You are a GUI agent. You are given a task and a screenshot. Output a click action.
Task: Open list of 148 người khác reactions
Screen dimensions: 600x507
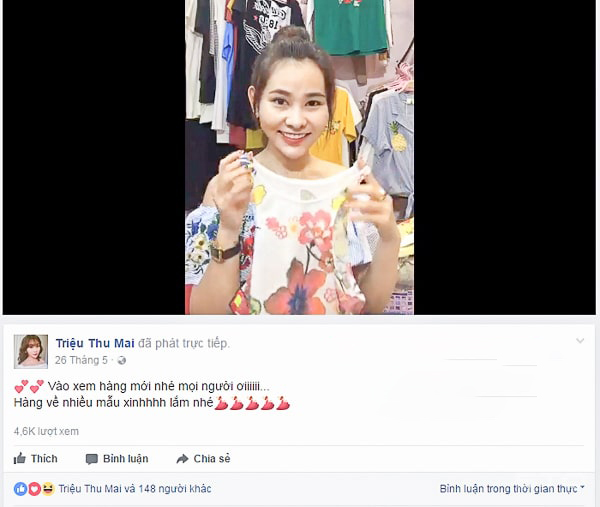174,489
